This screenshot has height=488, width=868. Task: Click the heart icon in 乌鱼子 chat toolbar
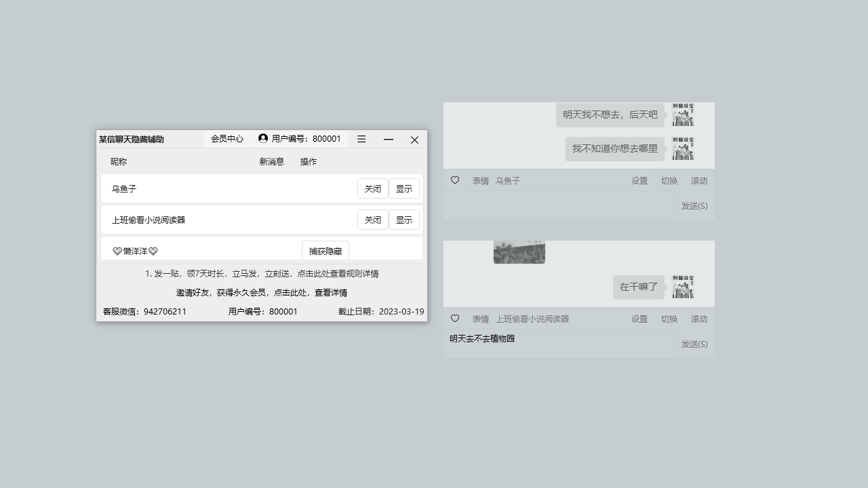coord(455,180)
